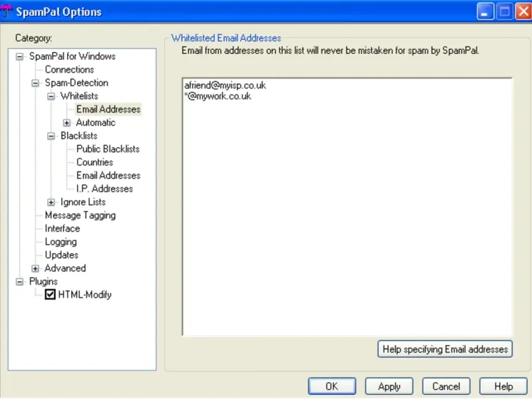Expand the Ignore Lists node
This screenshot has width=532, height=399.
[51, 203]
